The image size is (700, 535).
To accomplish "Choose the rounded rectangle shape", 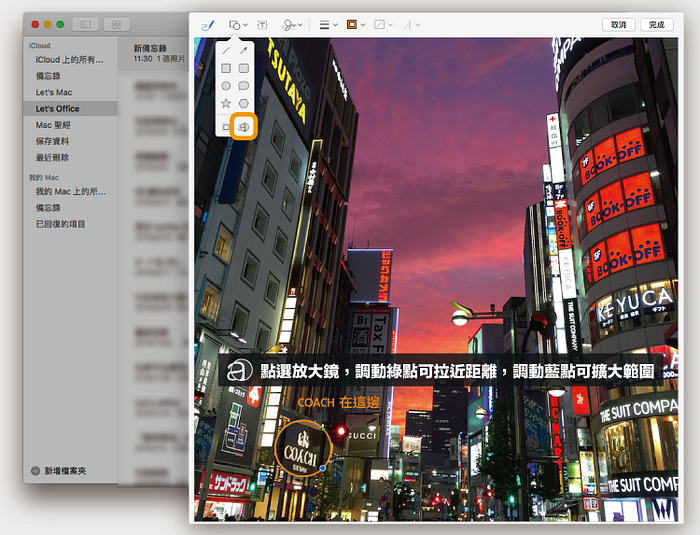I will 243,68.
